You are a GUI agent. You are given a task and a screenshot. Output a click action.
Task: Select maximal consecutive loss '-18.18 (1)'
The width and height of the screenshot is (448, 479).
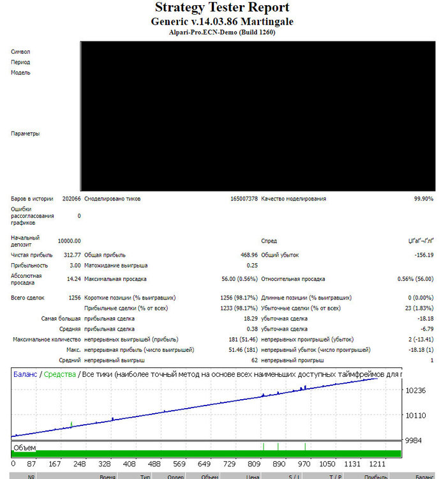point(421,350)
